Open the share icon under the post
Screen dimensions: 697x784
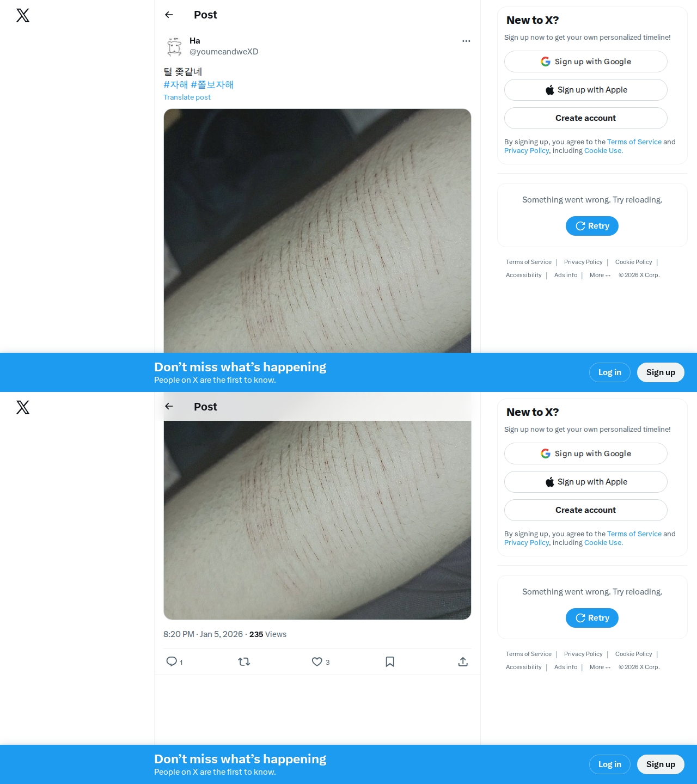pos(463,661)
